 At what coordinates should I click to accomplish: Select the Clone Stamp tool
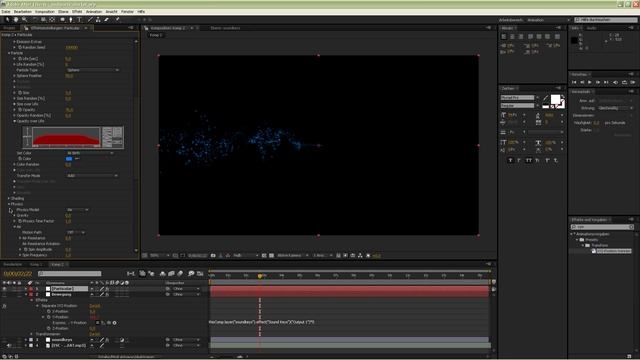[x=98, y=19]
